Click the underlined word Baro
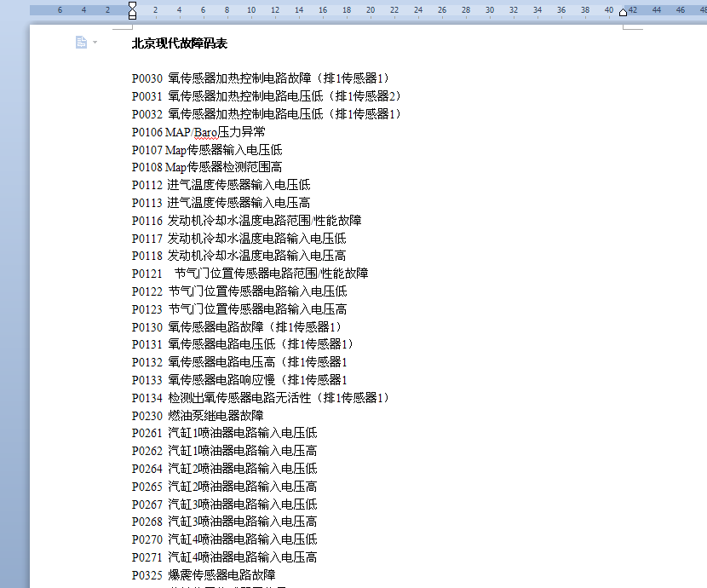This screenshot has width=707, height=588. [x=205, y=133]
